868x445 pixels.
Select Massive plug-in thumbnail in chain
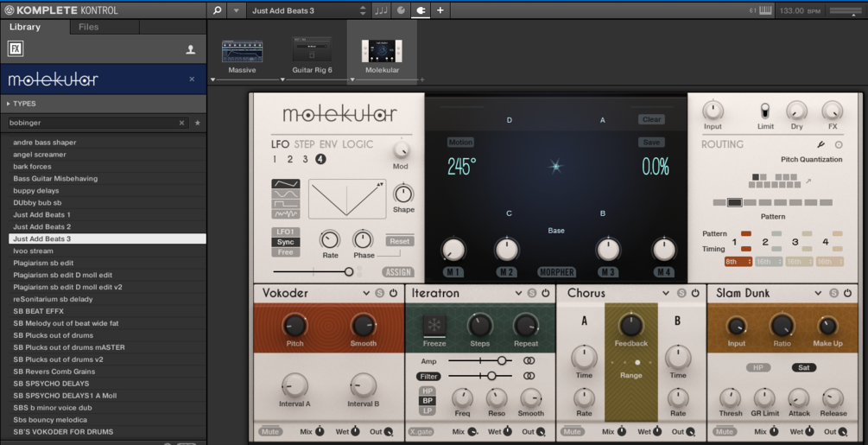pos(242,52)
